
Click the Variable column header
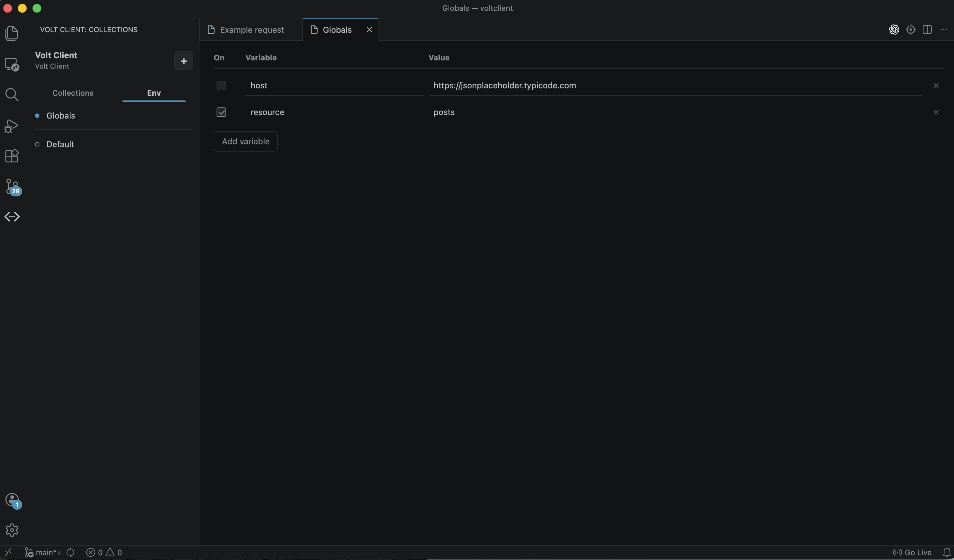(261, 58)
